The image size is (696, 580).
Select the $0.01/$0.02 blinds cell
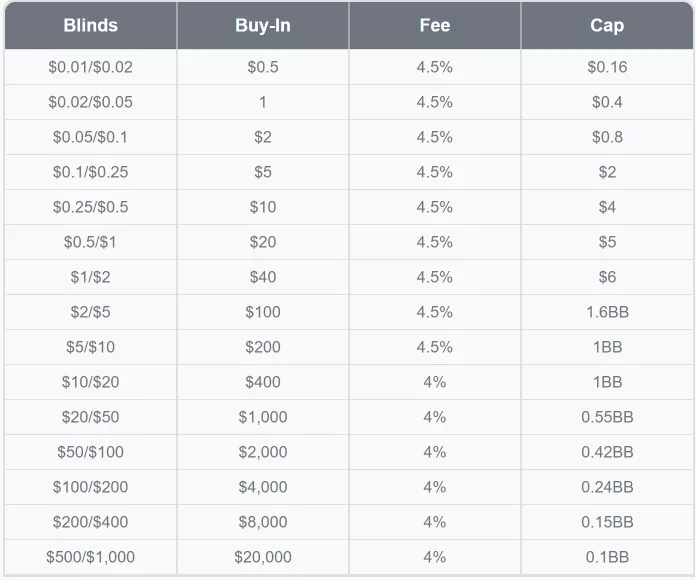coord(90,67)
